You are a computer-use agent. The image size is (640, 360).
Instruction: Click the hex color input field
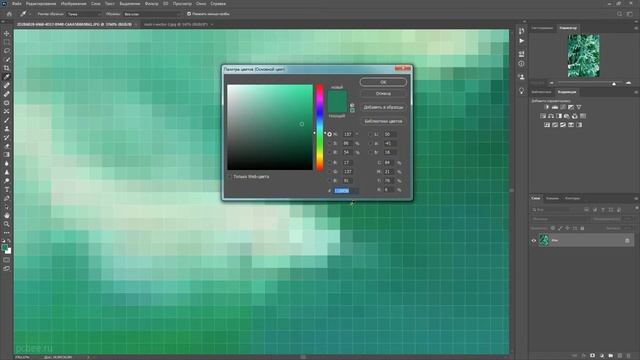(345, 191)
